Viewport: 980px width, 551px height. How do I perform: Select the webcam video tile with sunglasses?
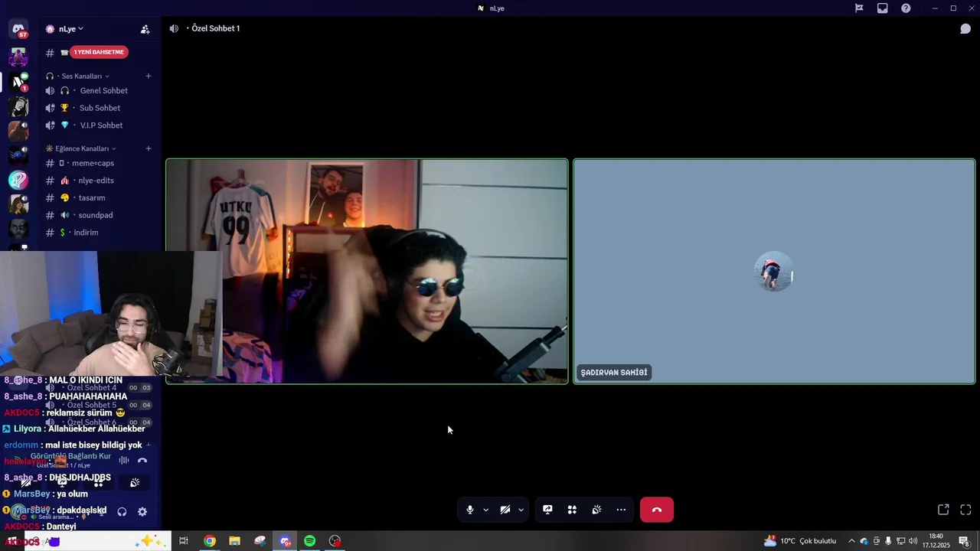pyautogui.click(x=367, y=271)
